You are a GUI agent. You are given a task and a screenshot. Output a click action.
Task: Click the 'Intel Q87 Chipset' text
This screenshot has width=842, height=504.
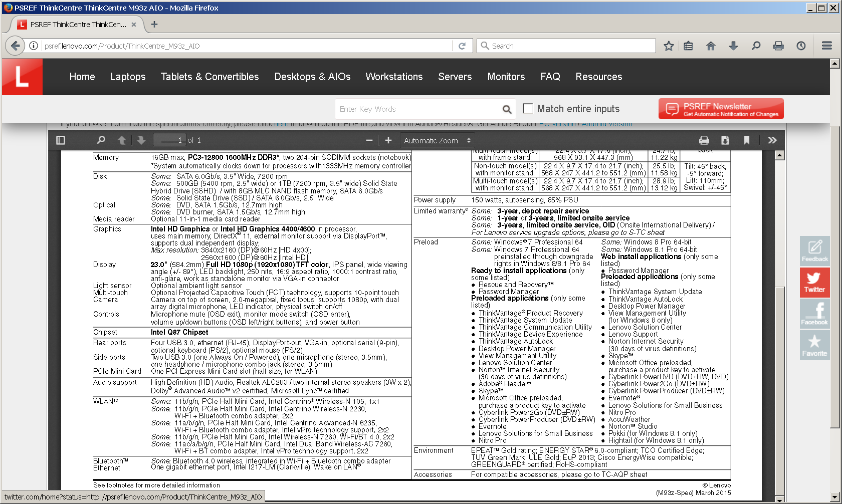[179, 332]
